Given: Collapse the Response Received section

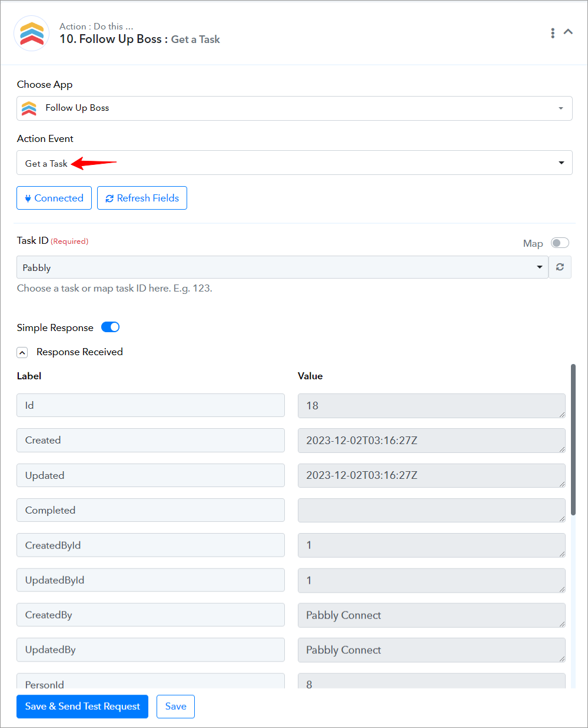Looking at the screenshot, I should pos(22,352).
